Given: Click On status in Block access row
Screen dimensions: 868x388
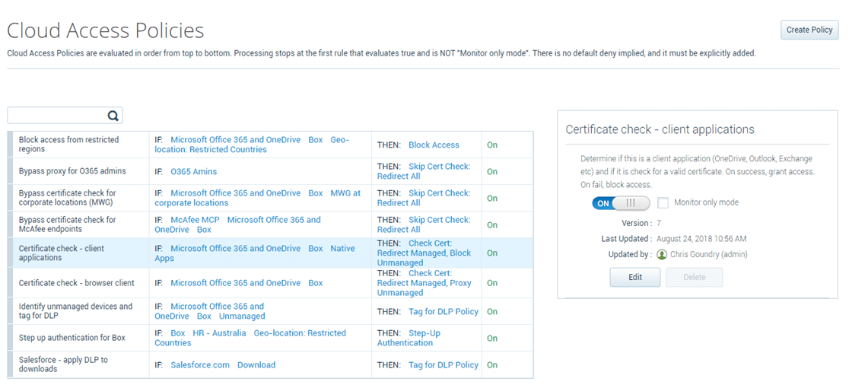Looking at the screenshot, I should (492, 145).
